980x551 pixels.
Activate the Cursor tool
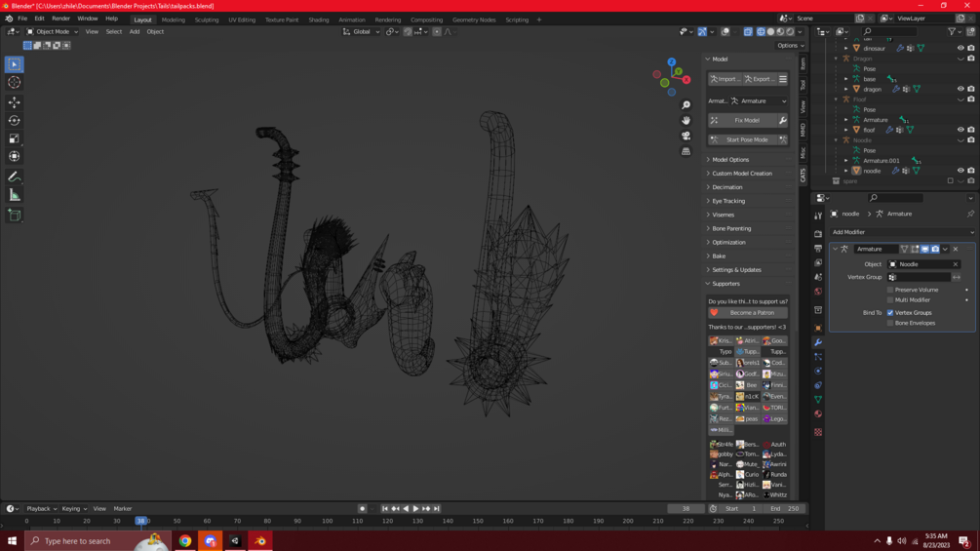tap(15, 83)
